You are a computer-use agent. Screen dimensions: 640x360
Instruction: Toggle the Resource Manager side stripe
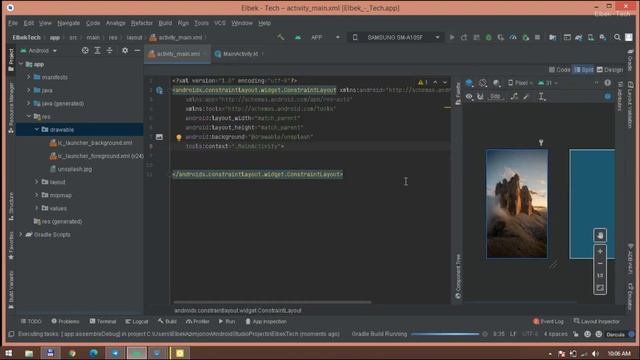pyautogui.click(x=11, y=108)
